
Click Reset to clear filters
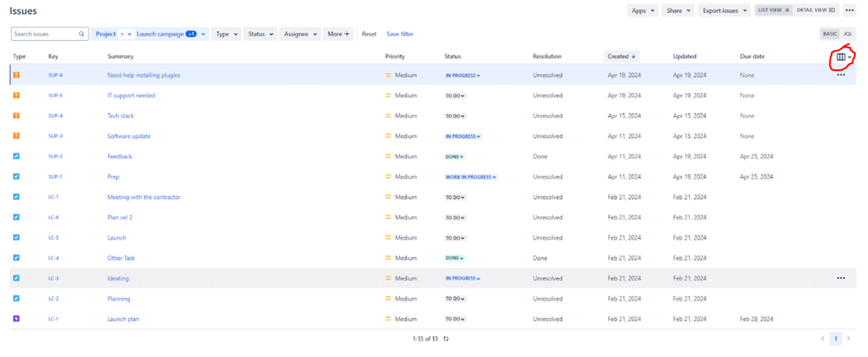[368, 34]
